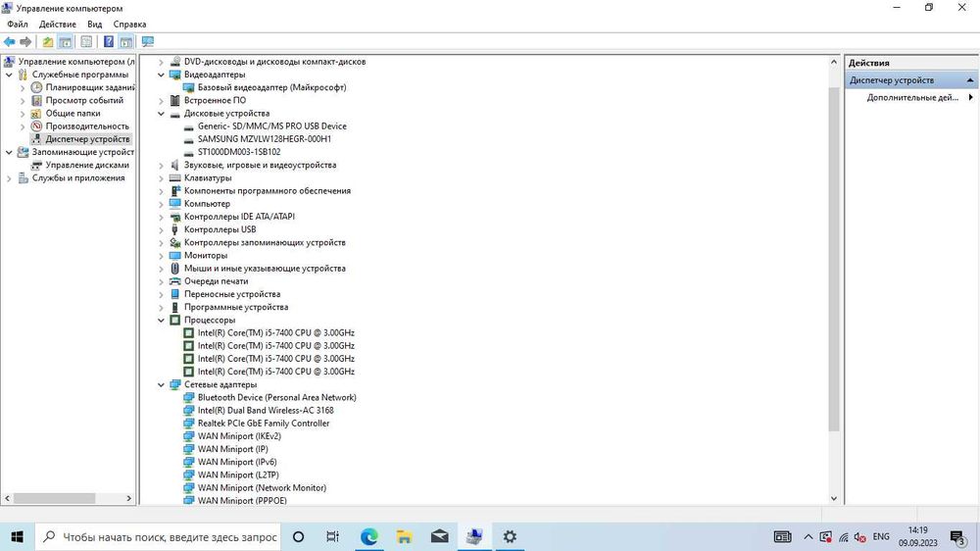Open Дополнительные действия in Actions pane
Image resolution: width=980 pixels, height=551 pixels.
(x=912, y=98)
